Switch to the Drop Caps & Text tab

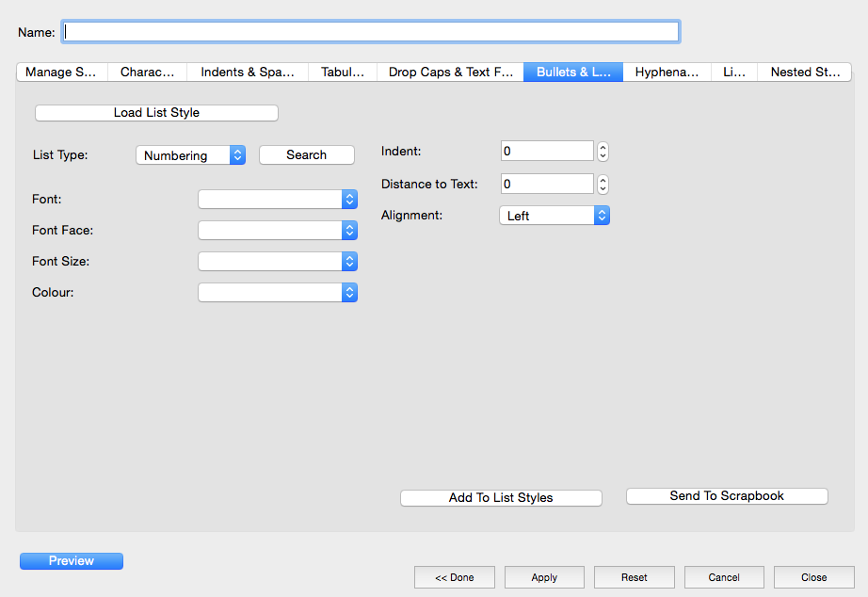451,73
